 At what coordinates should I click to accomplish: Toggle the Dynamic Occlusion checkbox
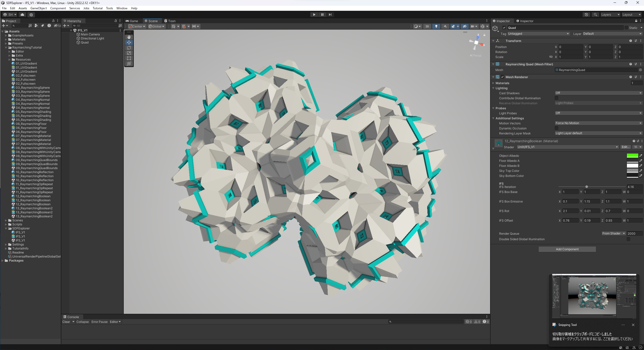tap(556, 128)
